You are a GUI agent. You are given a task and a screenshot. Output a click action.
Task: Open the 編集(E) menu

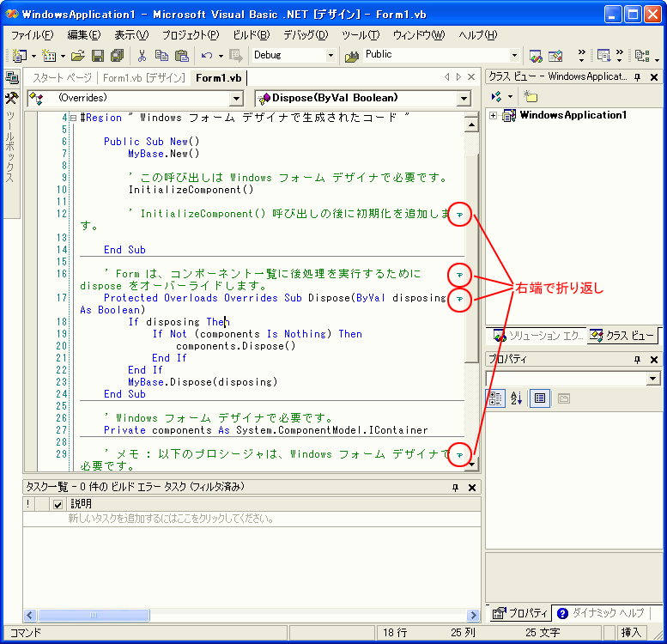coord(84,35)
